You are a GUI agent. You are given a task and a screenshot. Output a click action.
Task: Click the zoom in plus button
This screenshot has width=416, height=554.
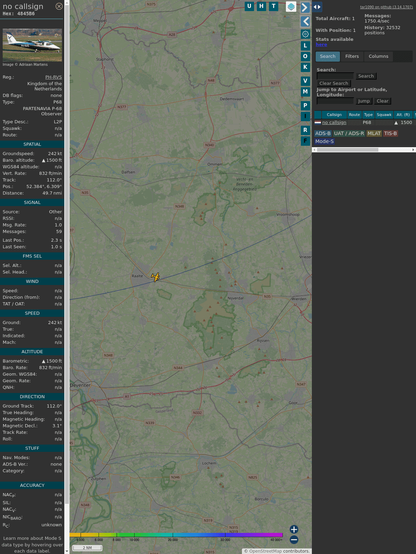pyautogui.click(x=294, y=529)
